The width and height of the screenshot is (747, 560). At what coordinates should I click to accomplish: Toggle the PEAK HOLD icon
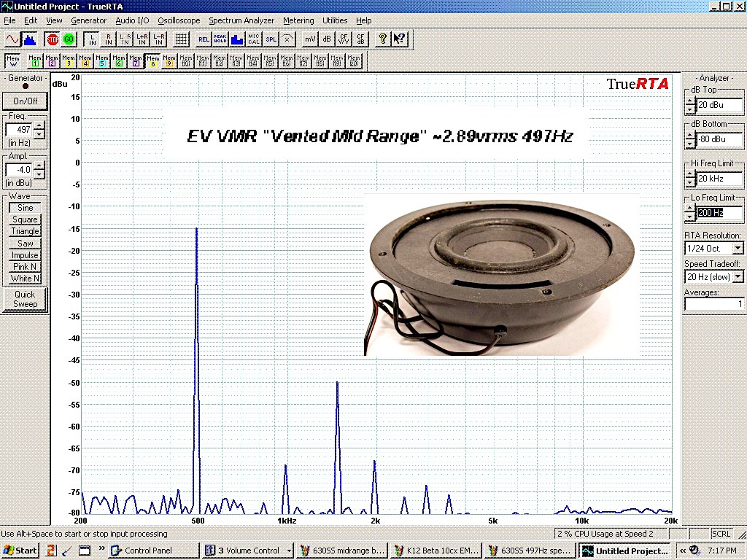tap(220, 39)
